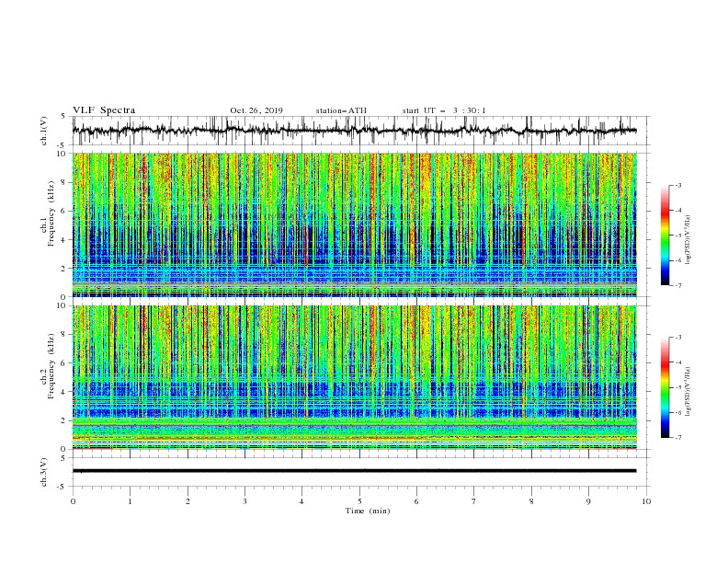
Task: Click the ch.3 flat voltage trace
Action: 354,471
